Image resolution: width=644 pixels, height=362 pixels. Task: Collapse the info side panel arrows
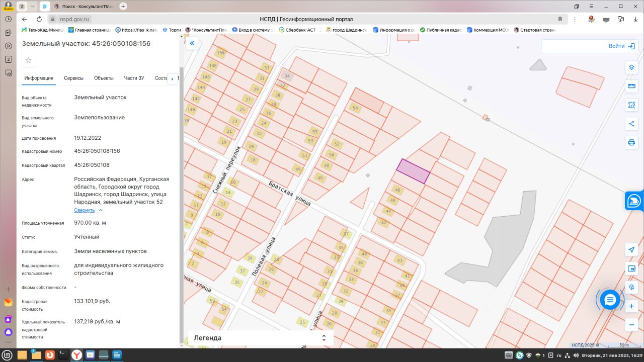tap(192, 44)
